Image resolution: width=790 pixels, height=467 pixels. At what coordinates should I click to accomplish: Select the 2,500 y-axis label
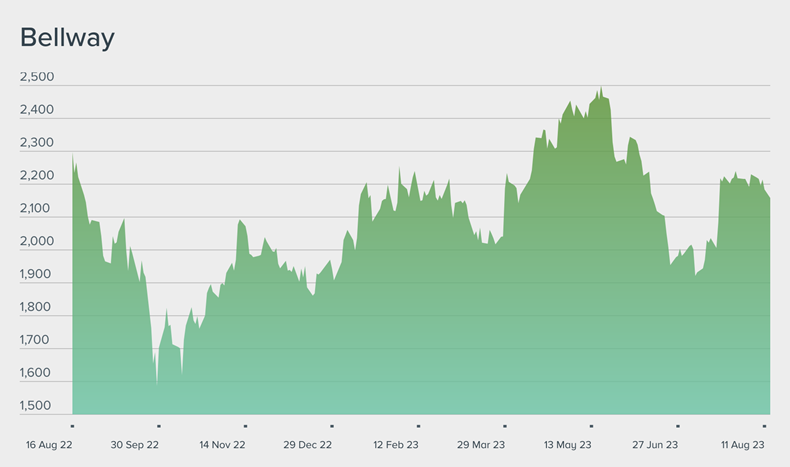click(x=37, y=77)
